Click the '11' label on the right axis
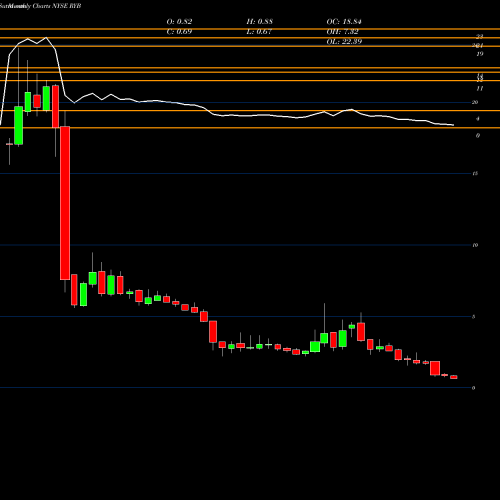Image resolution: width=500 pixels, height=500 pixels. [x=480, y=89]
